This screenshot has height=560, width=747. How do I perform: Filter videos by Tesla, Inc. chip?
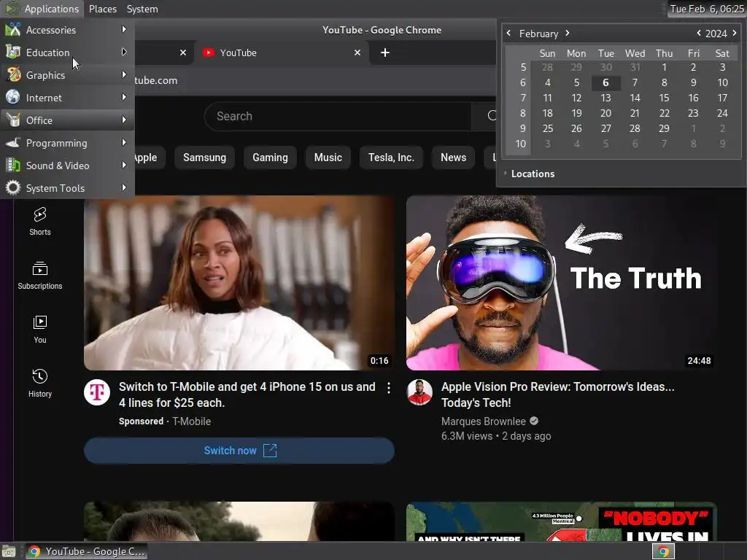point(391,157)
